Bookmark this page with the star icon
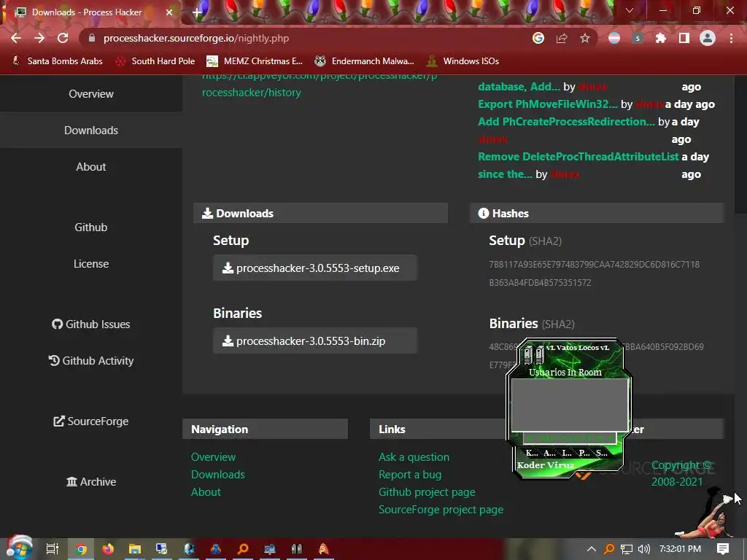The image size is (747, 560). click(x=585, y=38)
